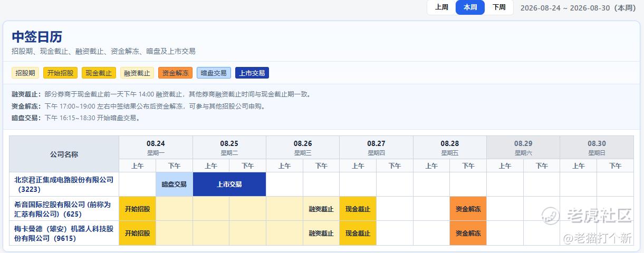The height and width of the screenshot is (253, 644).
Task: Switch to 下周 (next week) tab
Action: point(499,7)
